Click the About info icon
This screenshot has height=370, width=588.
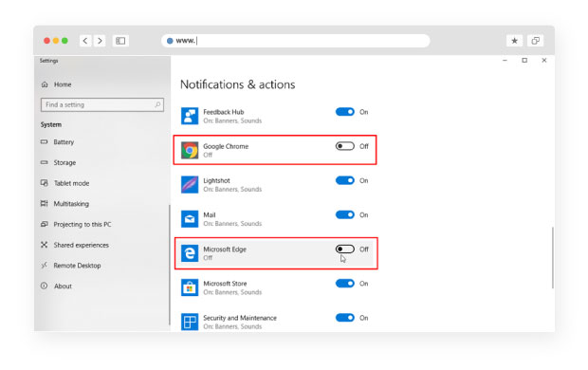click(45, 286)
